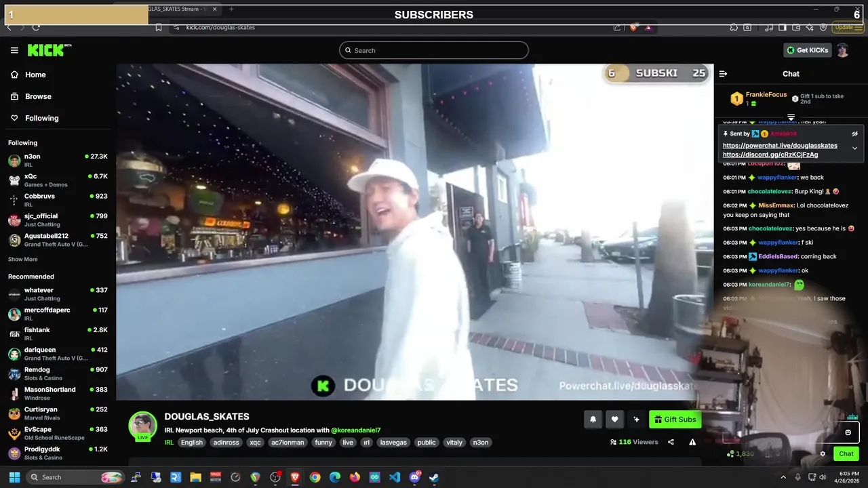Viewport: 868px width, 488px height.
Task: Open Brave Leo AI sparkle icon
Action: tap(810, 27)
